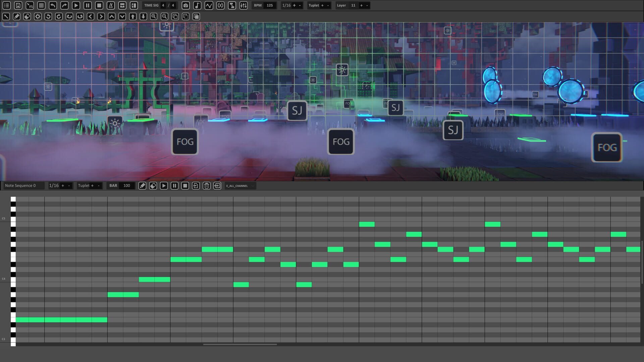Decrease top 1/16 grid division with minus
This screenshot has height=362, width=644.
[x=300, y=5]
